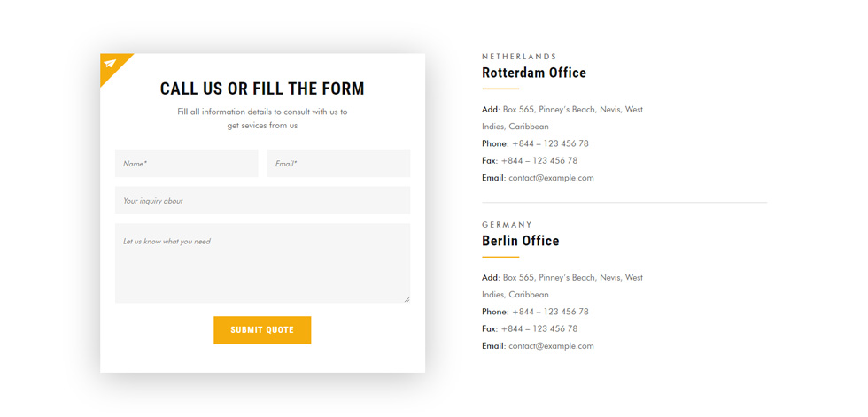
Task: Click the 'Let us know what you need' textarea
Action: (263, 263)
